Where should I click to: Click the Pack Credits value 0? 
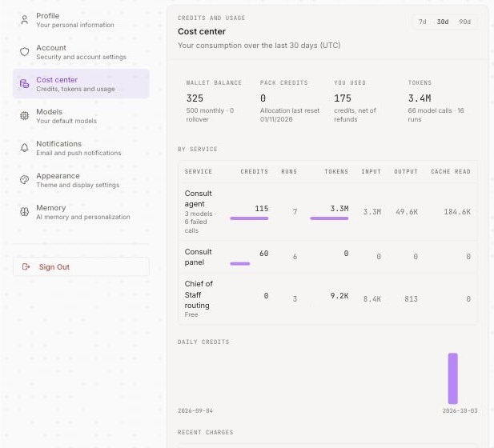coord(263,98)
